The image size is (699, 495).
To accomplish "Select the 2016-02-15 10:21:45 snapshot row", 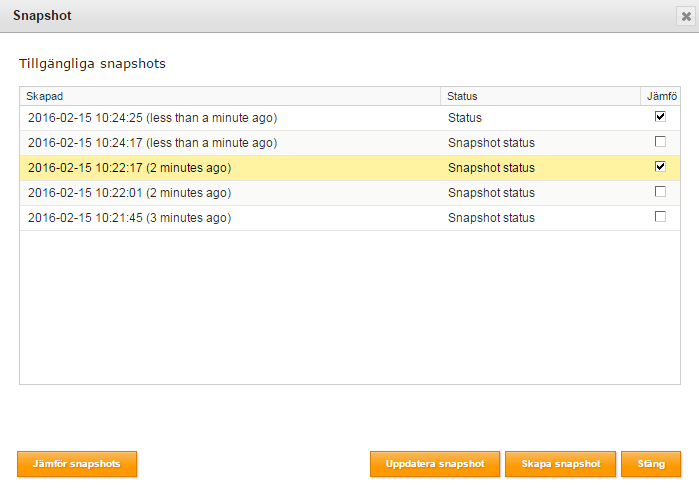I will click(350, 218).
